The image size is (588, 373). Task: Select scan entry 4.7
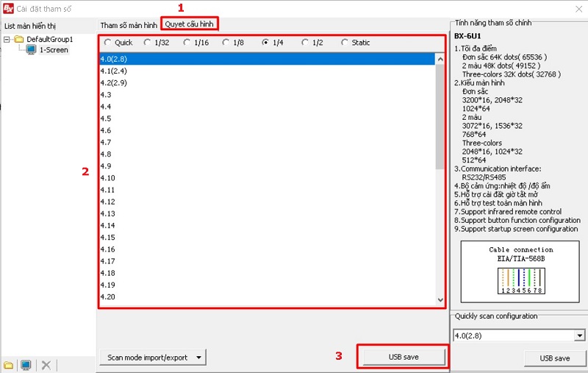click(267, 142)
